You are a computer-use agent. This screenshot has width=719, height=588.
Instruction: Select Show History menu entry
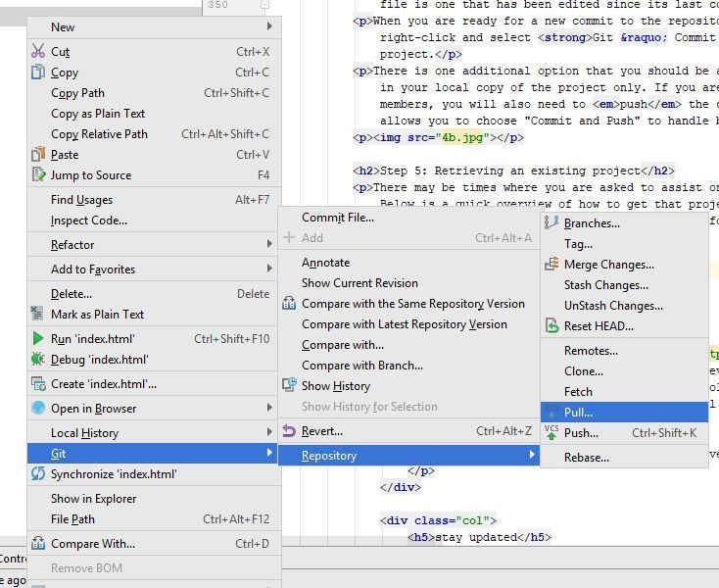(x=336, y=386)
